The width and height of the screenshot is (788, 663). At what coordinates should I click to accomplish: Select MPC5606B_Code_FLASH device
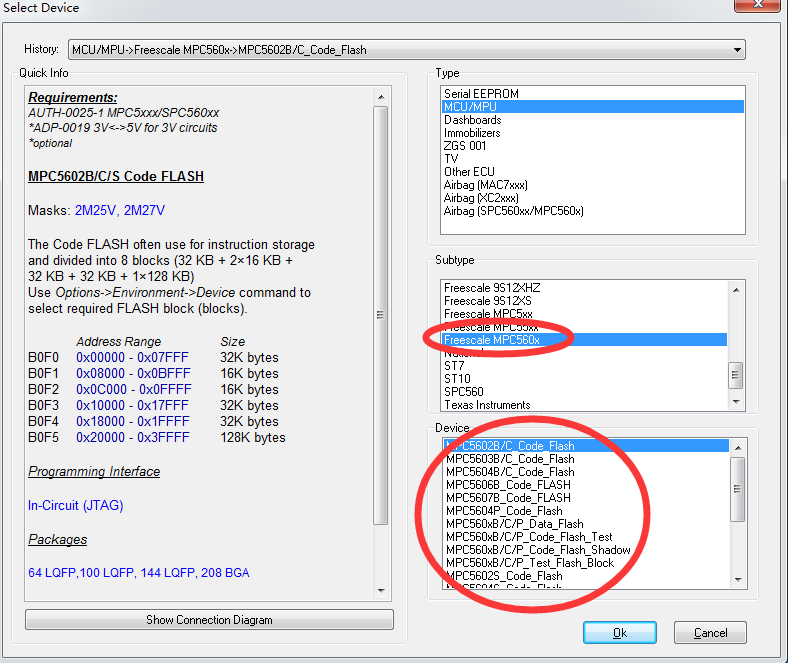point(508,485)
